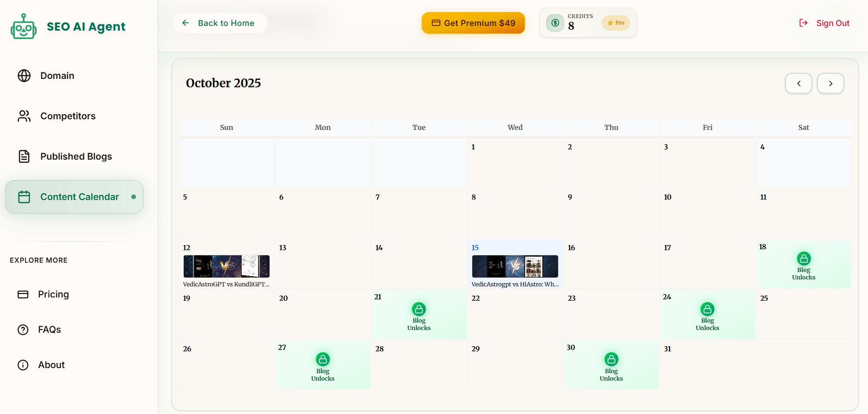Viewport: 868px width, 414px height.
Task: Click the VedicAstroGPT vs KundliGPT title
Action: click(x=226, y=284)
